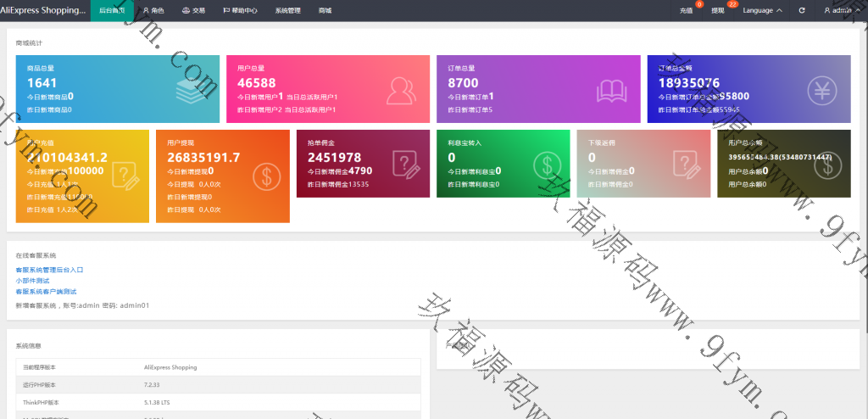Click the dollar icon on 用户提现 card
The height and width of the screenshot is (419, 868).
coord(267,176)
